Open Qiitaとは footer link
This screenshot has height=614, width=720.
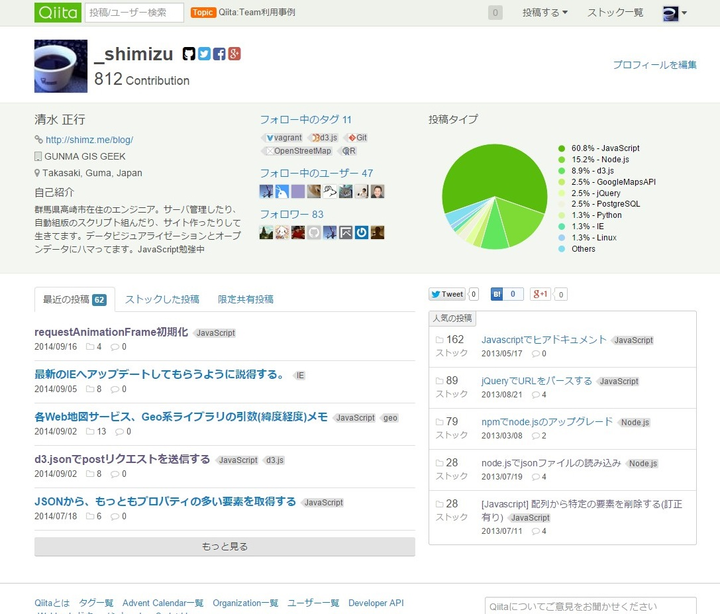tap(52, 603)
